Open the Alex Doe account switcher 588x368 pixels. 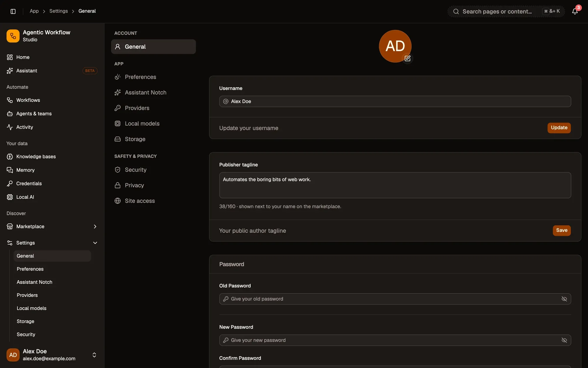coord(52,355)
